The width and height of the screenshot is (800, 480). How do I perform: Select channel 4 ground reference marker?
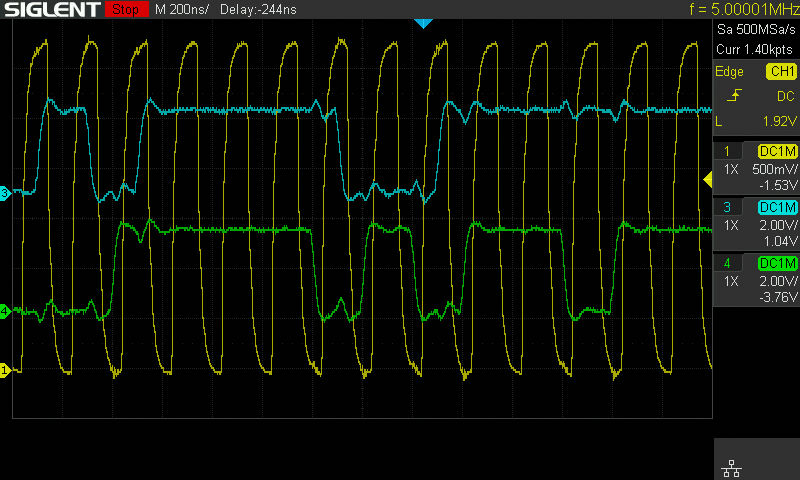pos(5,312)
